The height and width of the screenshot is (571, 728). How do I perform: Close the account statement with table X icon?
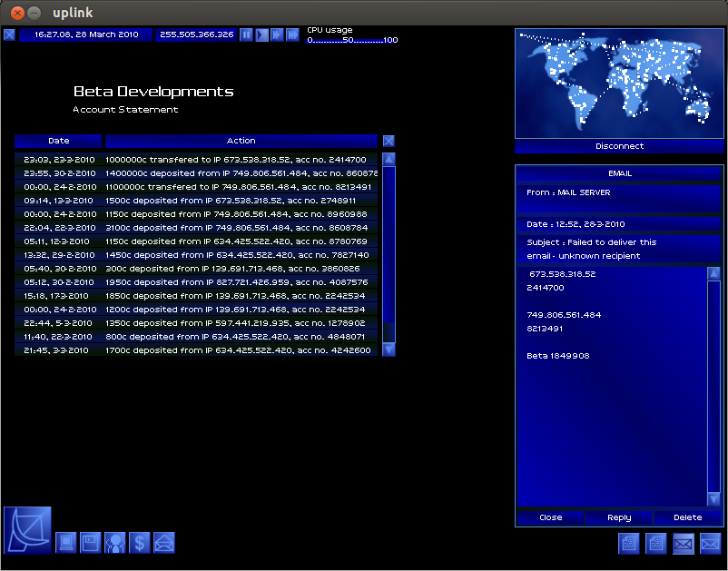tap(389, 141)
